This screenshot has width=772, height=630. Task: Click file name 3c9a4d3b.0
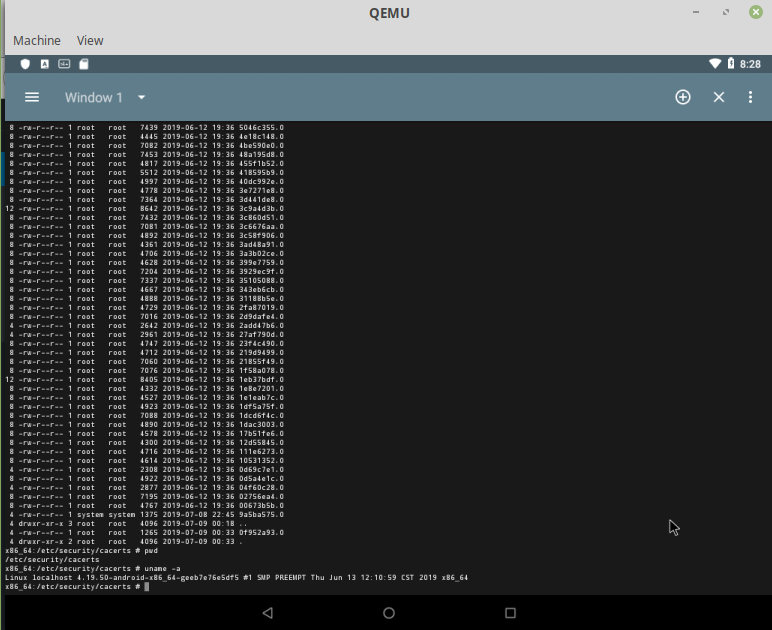click(x=261, y=209)
